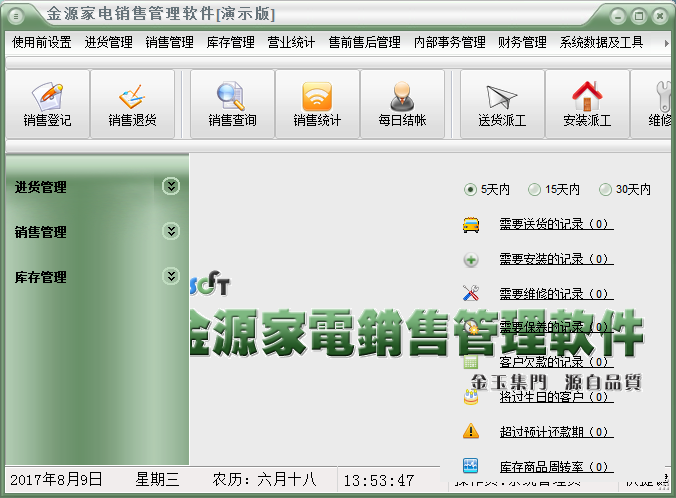
Task: Open the 需要安装的记录 (0) link
Action: tap(556, 259)
